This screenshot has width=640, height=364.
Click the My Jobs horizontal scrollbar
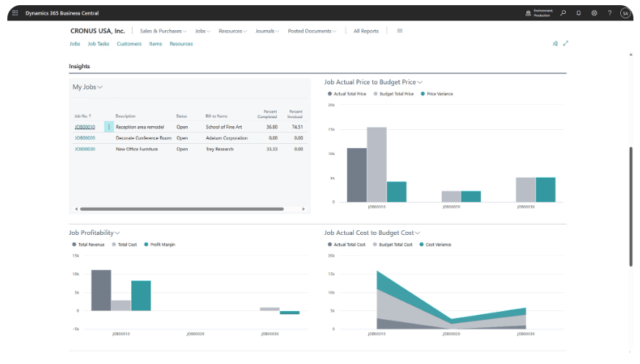pos(181,209)
